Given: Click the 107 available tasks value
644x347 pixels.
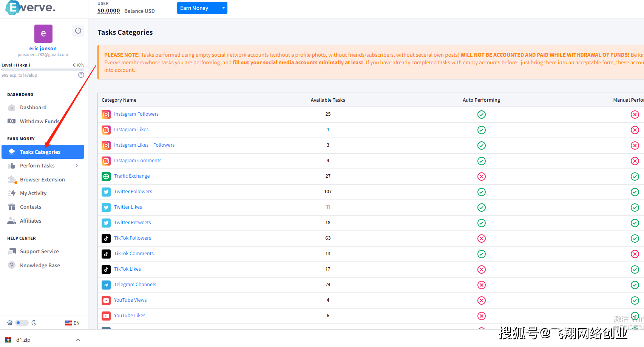Looking at the screenshot, I should tap(328, 192).
